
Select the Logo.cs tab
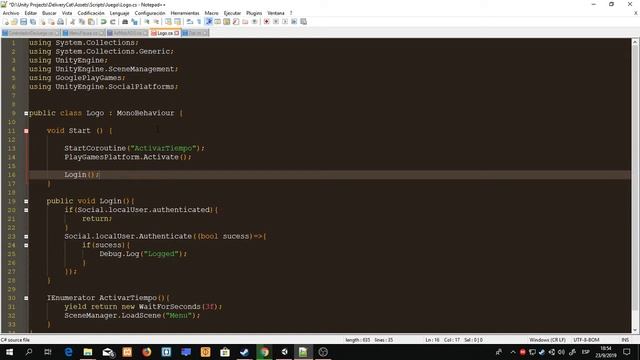164,33
